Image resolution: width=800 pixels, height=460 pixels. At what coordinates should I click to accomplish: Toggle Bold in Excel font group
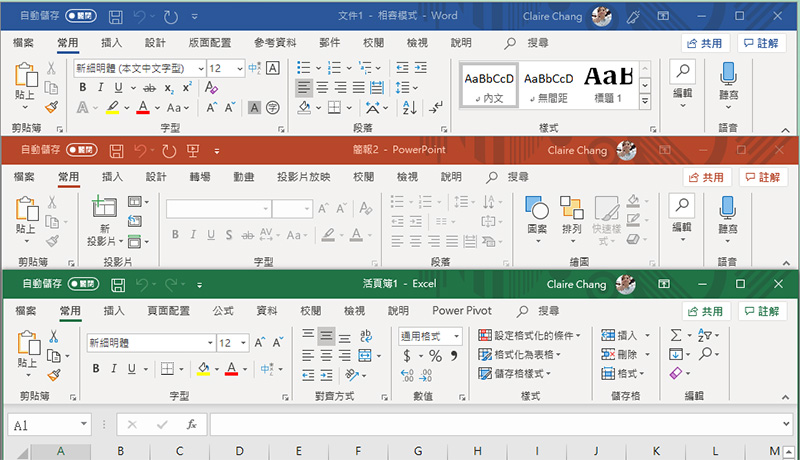pos(96,369)
